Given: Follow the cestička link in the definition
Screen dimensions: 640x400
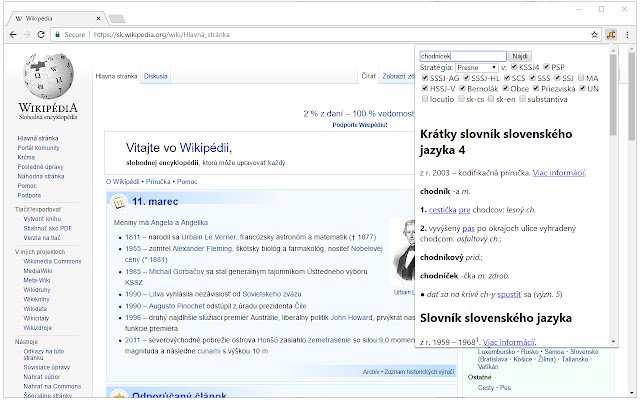Looking at the screenshot, I should click(442, 210).
